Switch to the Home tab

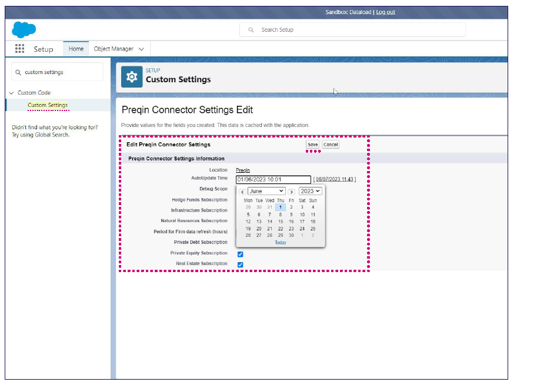coord(76,49)
